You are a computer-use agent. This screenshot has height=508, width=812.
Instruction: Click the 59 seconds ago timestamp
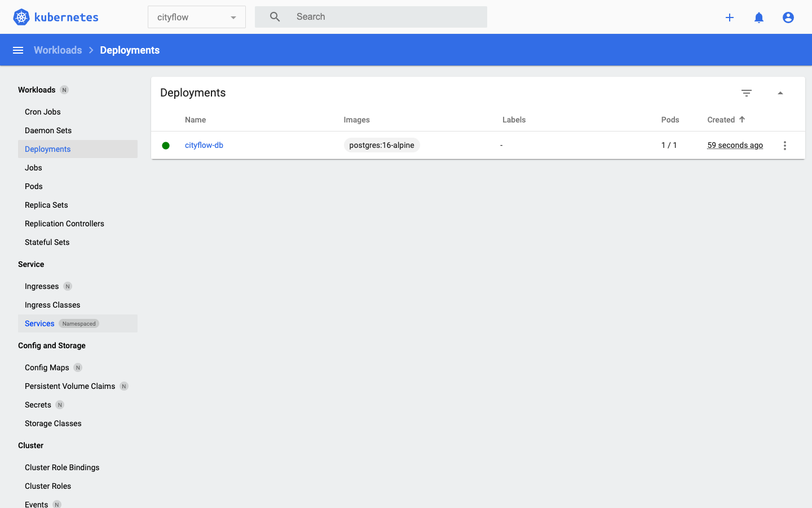click(x=735, y=145)
